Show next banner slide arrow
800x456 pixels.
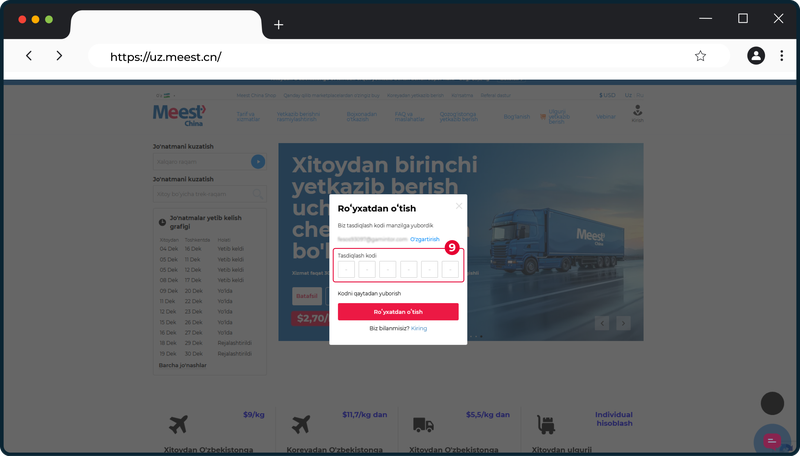click(623, 323)
